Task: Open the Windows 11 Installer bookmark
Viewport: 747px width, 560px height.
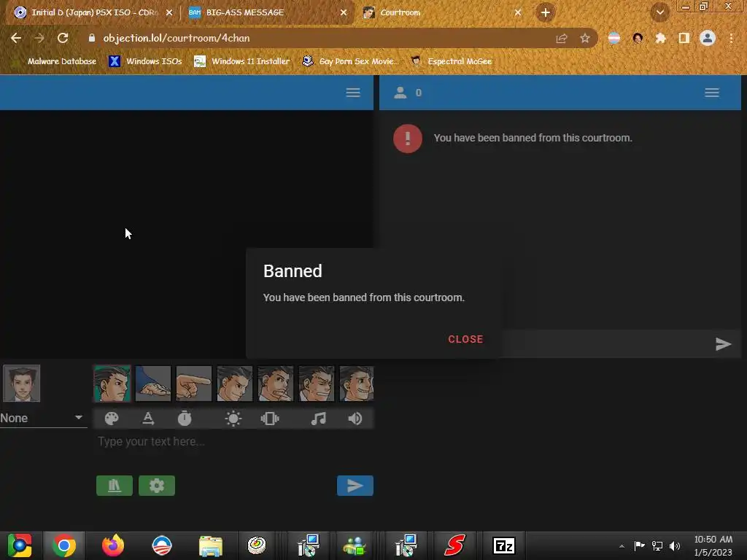Action: (x=242, y=61)
